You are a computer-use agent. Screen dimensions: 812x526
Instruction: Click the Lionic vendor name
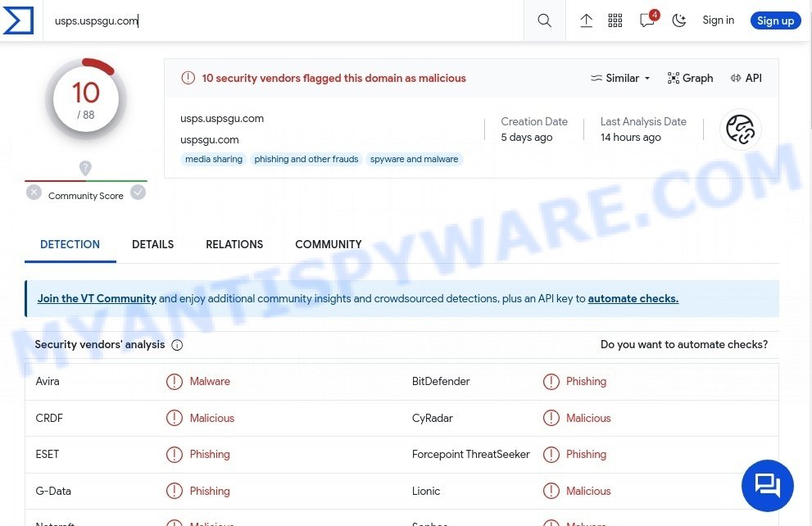[x=426, y=491]
